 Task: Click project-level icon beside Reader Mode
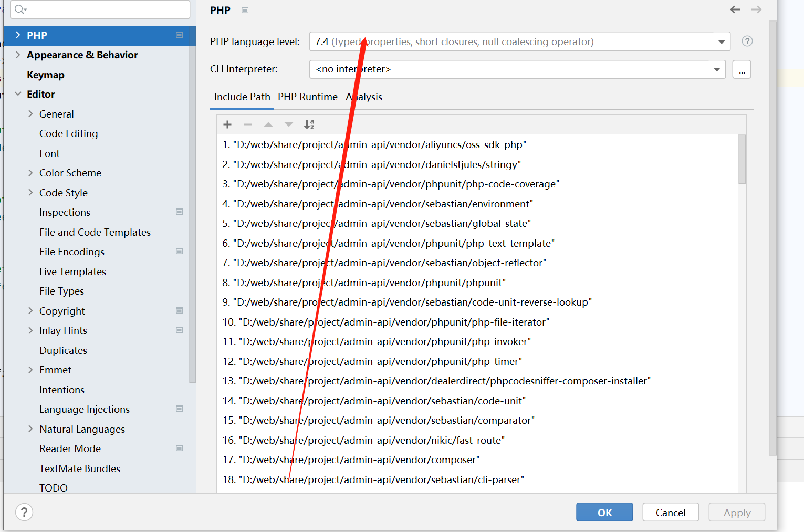tap(180, 448)
